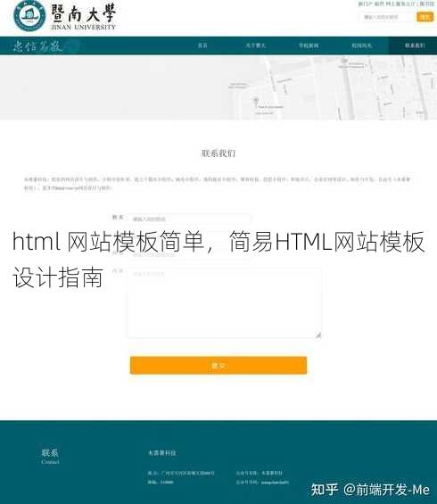Click the 网上服务大厅 link in the header
The image size is (437, 504).
pos(400,4)
